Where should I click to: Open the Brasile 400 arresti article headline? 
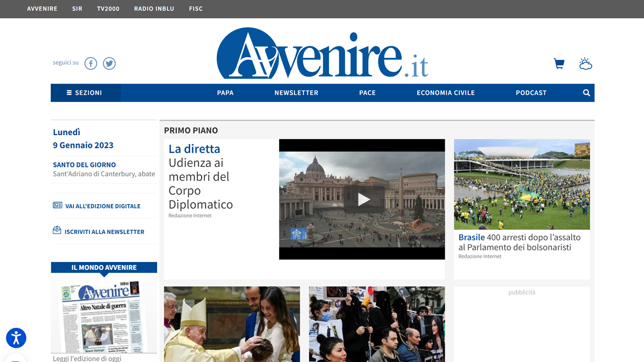click(x=519, y=242)
